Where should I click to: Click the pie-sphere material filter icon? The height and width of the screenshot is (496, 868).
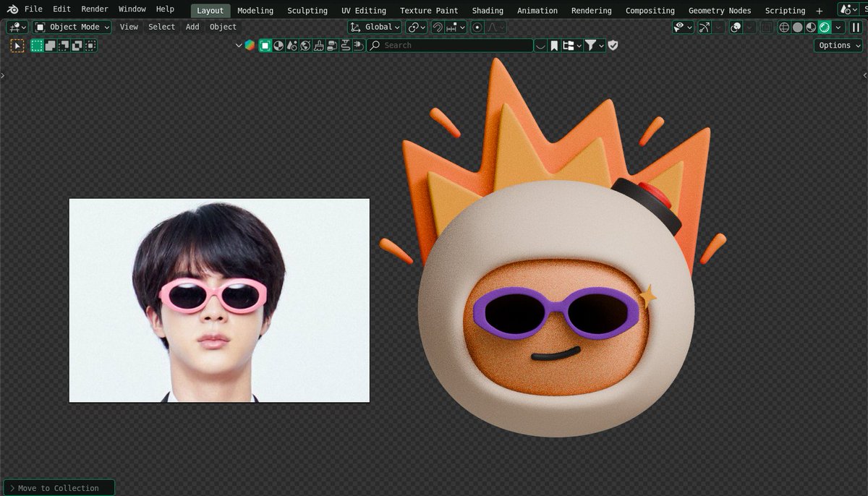(278, 45)
